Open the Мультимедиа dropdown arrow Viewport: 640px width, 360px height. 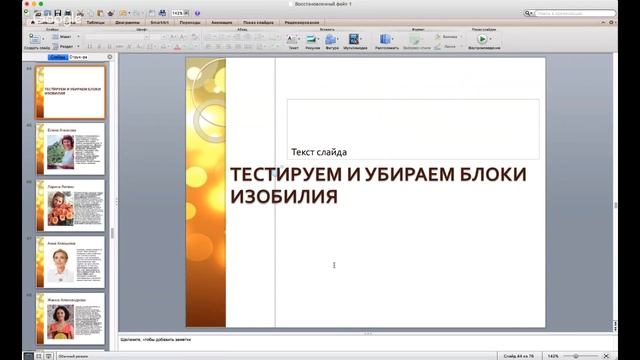[x=361, y=39]
